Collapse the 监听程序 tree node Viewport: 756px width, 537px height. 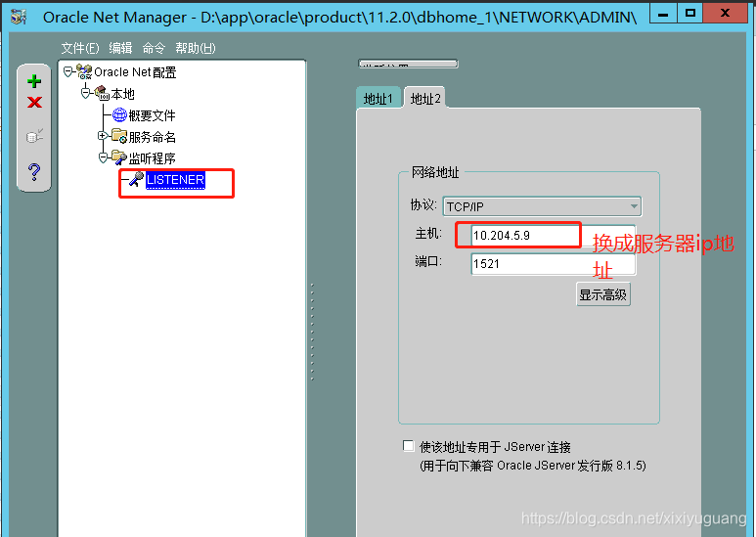tap(103, 157)
